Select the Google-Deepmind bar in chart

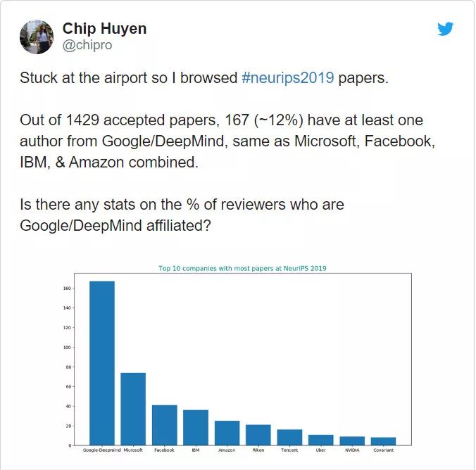point(102,363)
